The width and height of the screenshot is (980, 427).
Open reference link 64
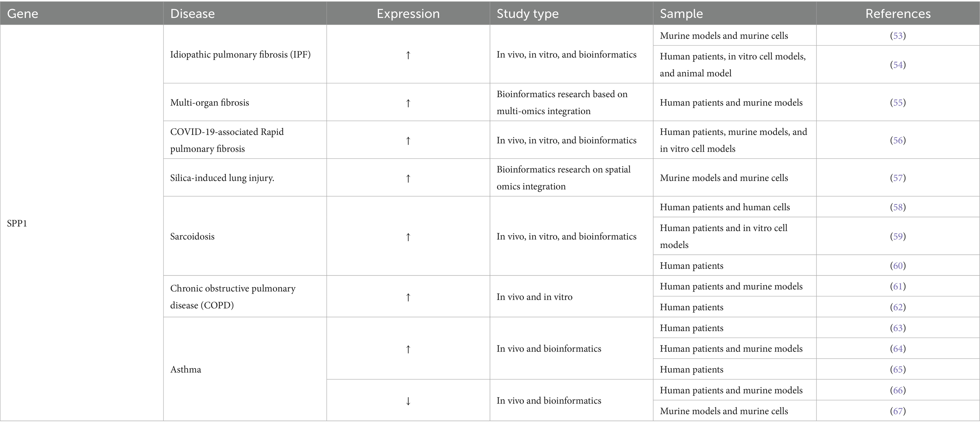pos(898,349)
